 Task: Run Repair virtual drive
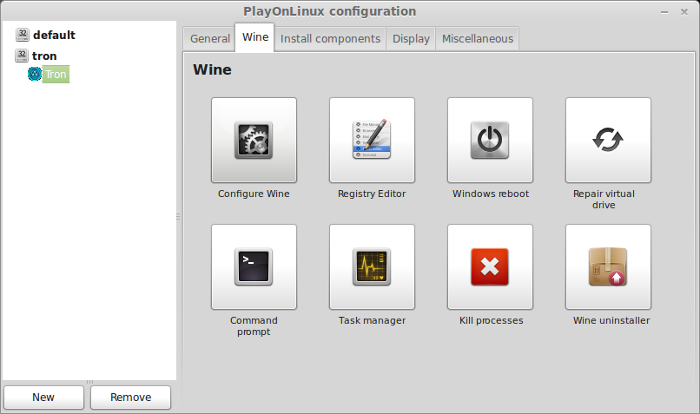click(608, 140)
